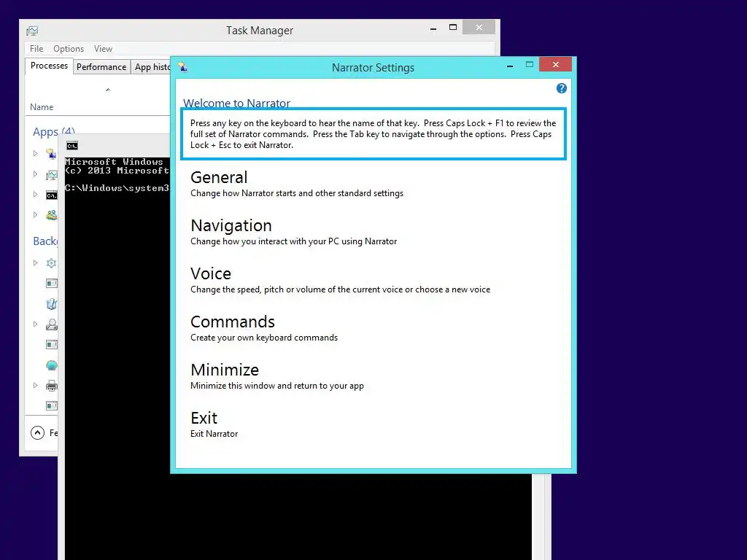This screenshot has width=747, height=560.
Task: Open Narrator help with the question mark icon
Action: click(x=561, y=88)
